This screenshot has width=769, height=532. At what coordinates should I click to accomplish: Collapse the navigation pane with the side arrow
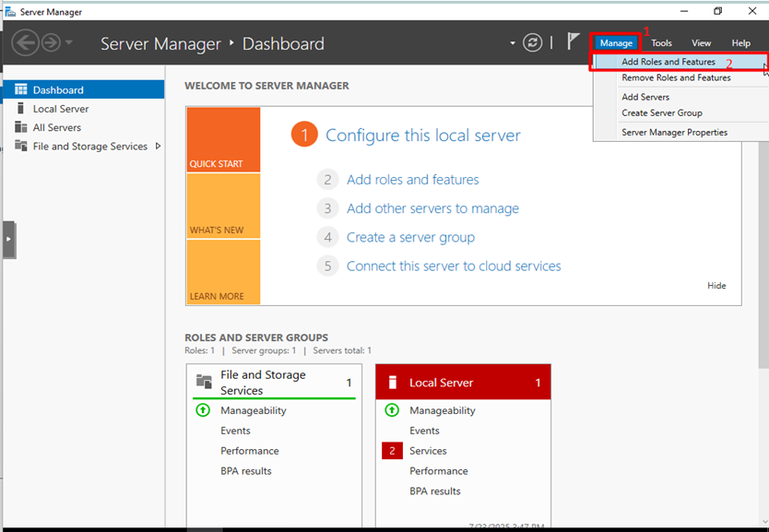pyautogui.click(x=7, y=239)
